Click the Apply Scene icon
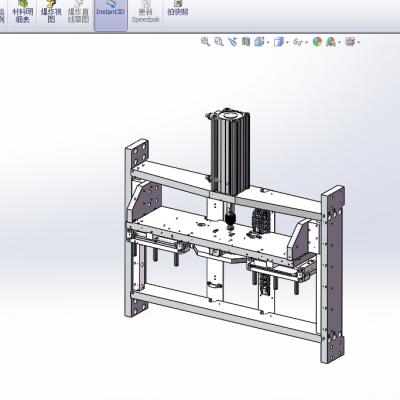The height and width of the screenshot is (400, 400). [330, 42]
